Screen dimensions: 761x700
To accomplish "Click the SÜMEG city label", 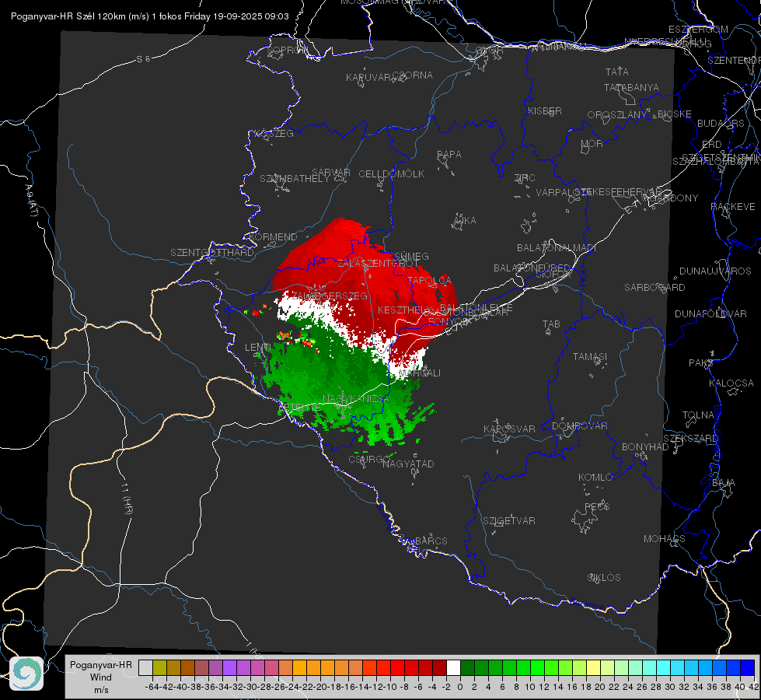I will point(411,256).
